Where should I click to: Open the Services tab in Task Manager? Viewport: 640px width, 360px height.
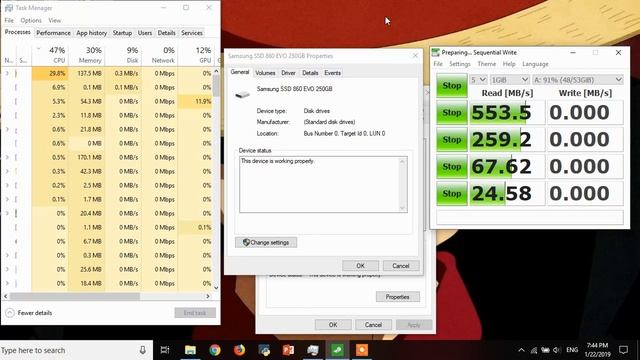click(192, 33)
